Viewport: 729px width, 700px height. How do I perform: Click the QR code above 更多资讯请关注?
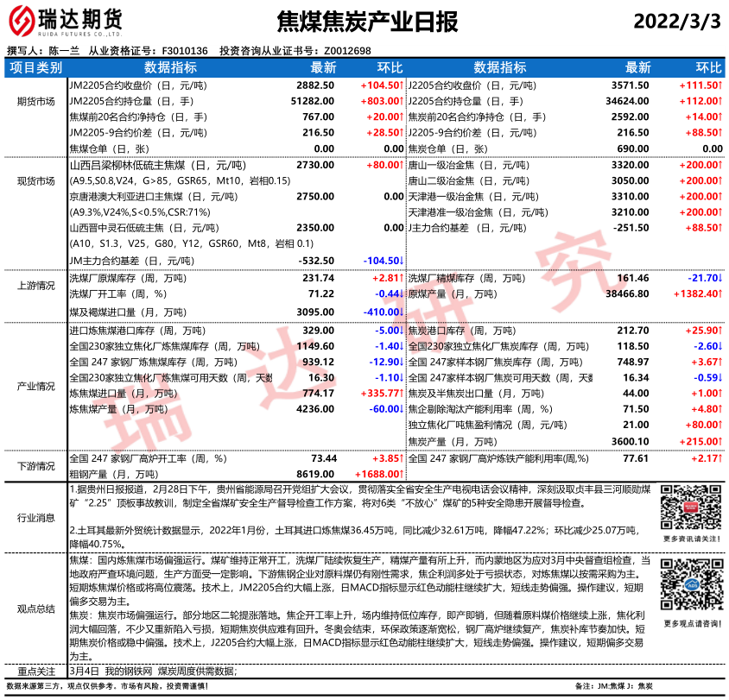coord(690,509)
